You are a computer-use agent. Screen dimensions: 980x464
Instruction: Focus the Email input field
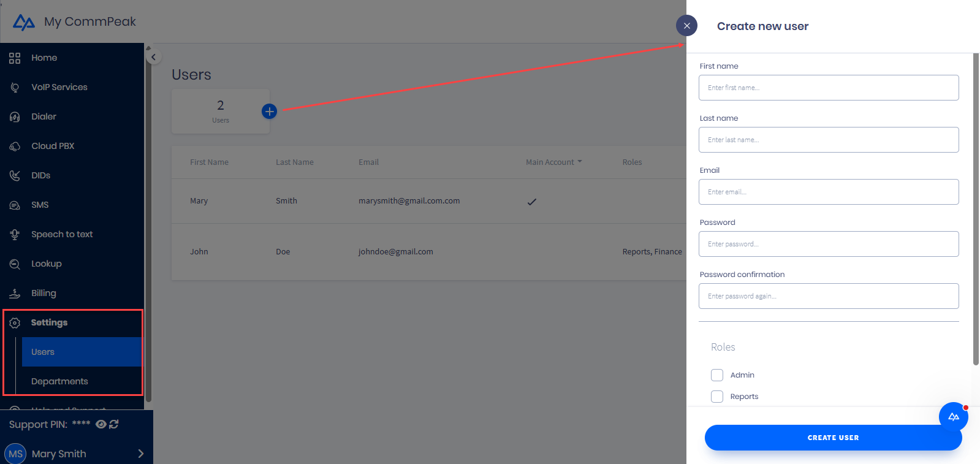829,192
